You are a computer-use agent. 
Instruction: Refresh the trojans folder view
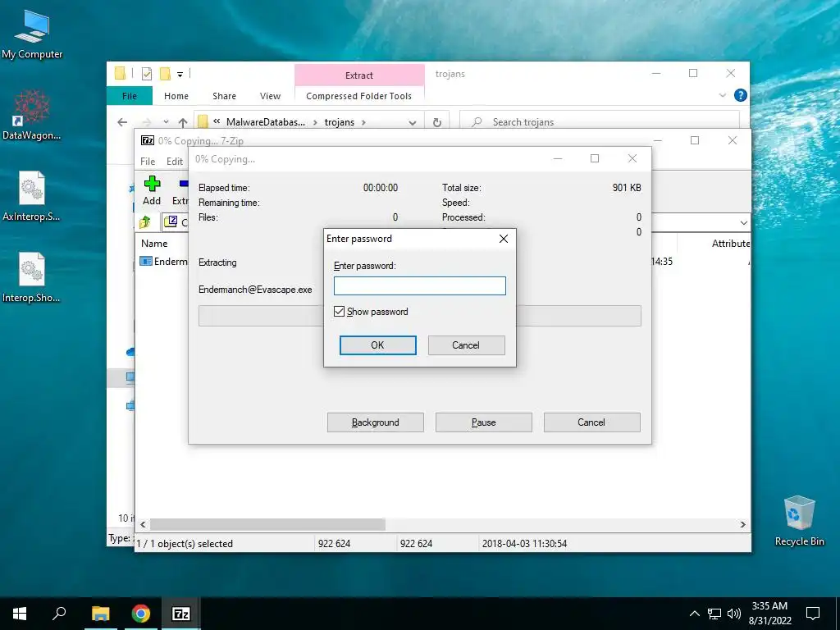point(437,122)
